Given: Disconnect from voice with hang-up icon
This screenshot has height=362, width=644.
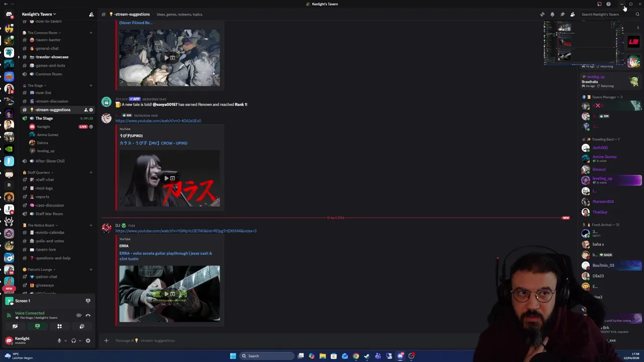Looking at the screenshot, I should point(88,315).
